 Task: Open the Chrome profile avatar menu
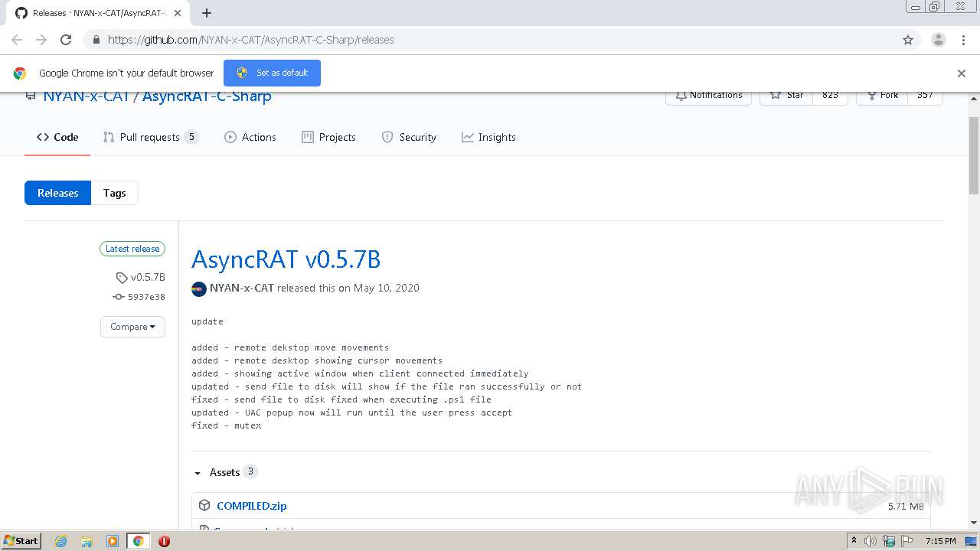[939, 40]
